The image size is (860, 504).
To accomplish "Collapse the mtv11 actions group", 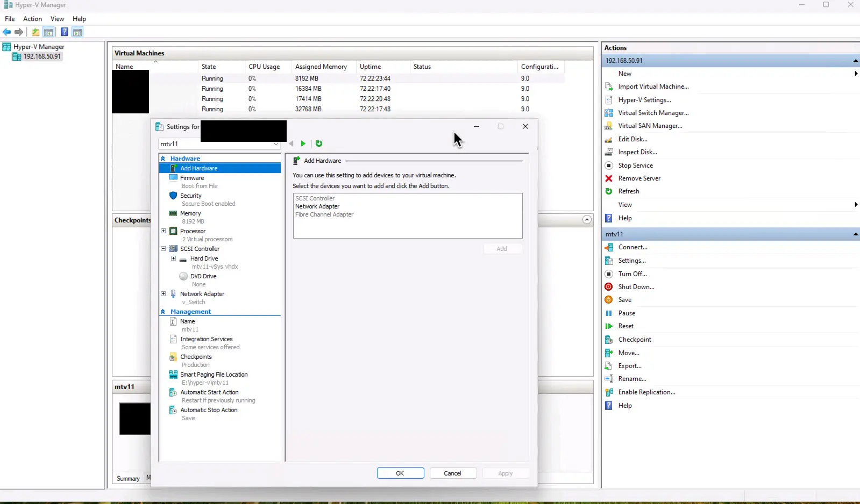I will [x=855, y=234].
